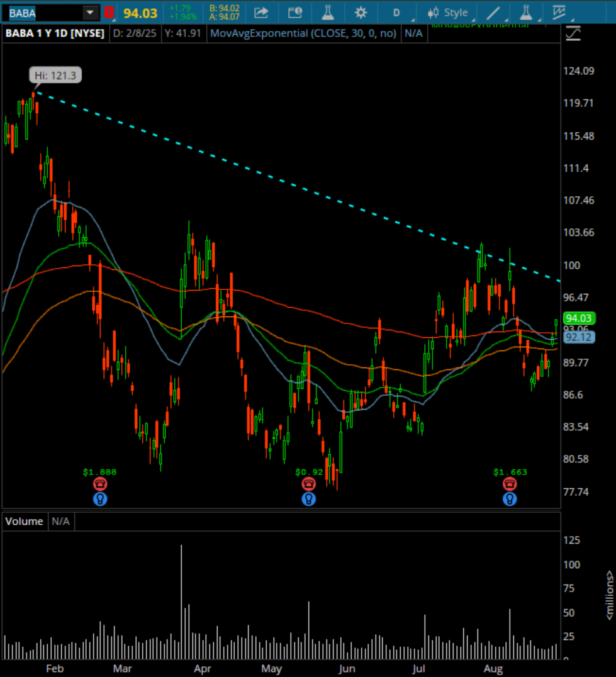Click the Apr label on time axis
616x677 pixels.
(203, 669)
